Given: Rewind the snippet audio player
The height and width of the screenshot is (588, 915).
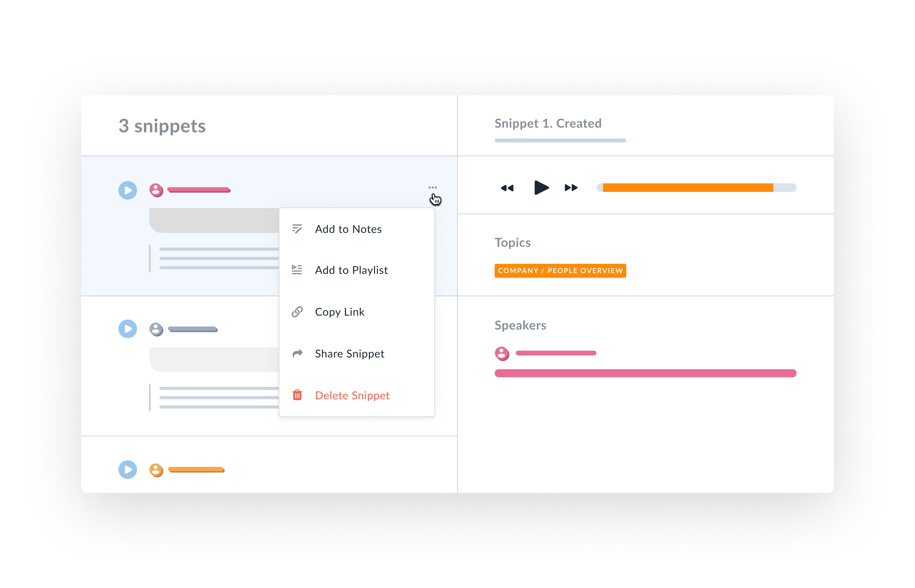Looking at the screenshot, I should tap(507, 188).
